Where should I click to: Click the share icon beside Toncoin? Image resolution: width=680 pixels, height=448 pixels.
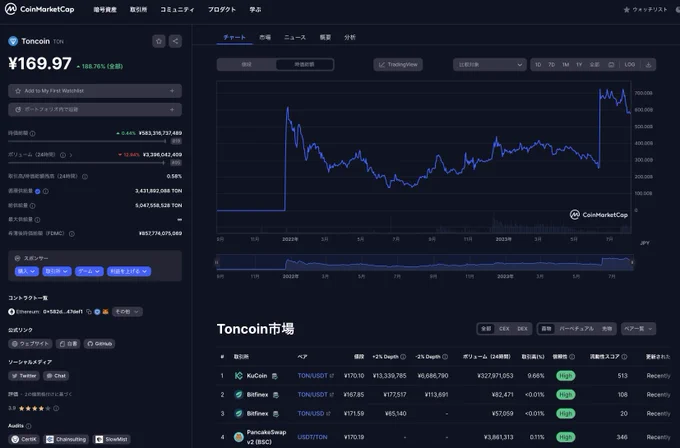click(x=175, y=41)
